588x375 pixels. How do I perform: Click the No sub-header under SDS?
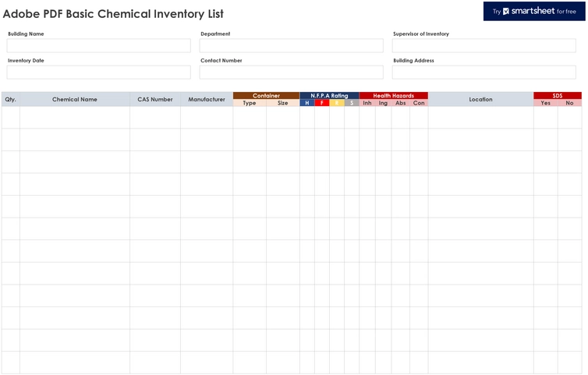click(569, 103)
